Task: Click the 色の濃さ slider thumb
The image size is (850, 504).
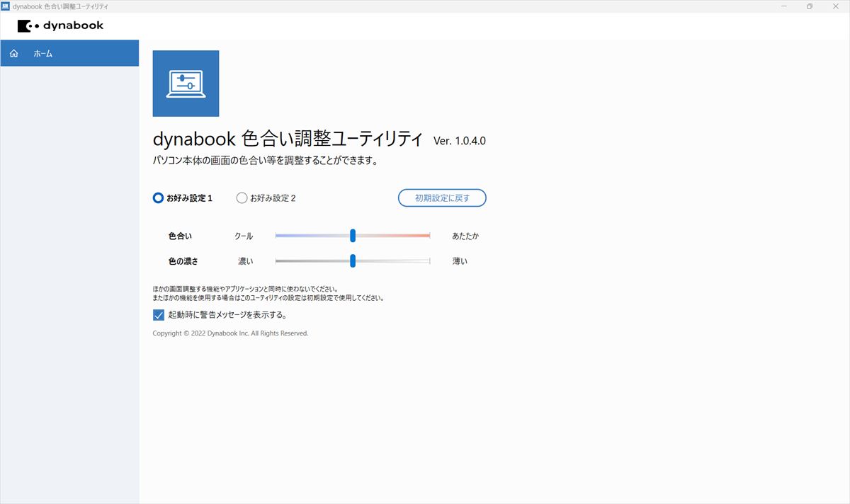Action: coord(353,261)
